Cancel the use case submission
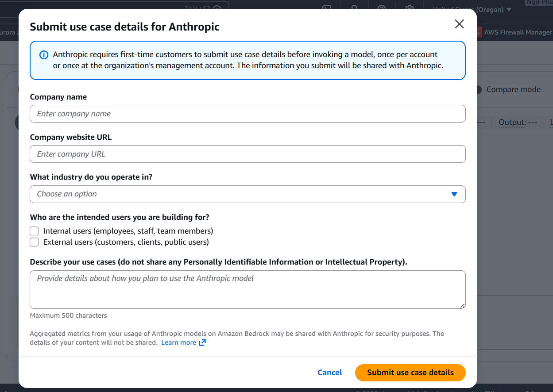This screenshot has width=553, height=392. coord(329,373)
